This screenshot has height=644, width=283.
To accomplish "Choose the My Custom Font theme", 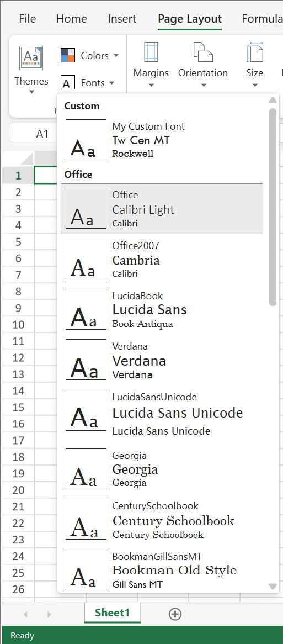I will point(162,140).
